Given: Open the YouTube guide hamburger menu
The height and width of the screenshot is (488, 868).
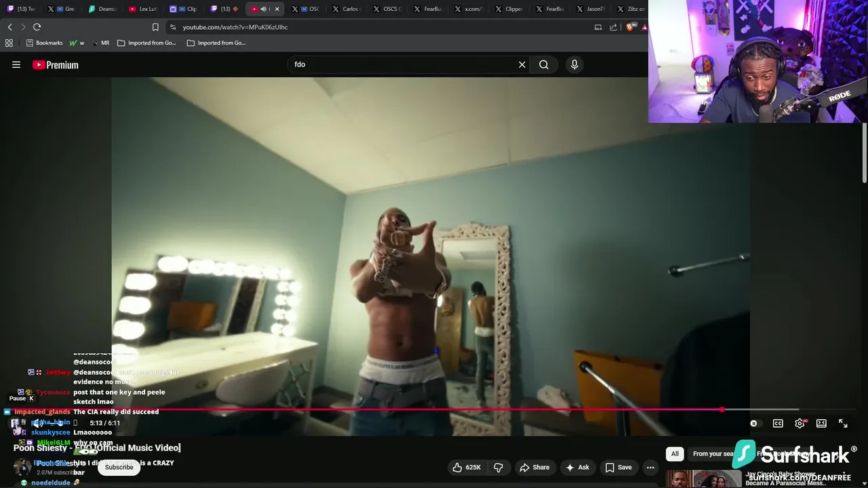Looking at the screenshot, I should click(x=16, y=65).
